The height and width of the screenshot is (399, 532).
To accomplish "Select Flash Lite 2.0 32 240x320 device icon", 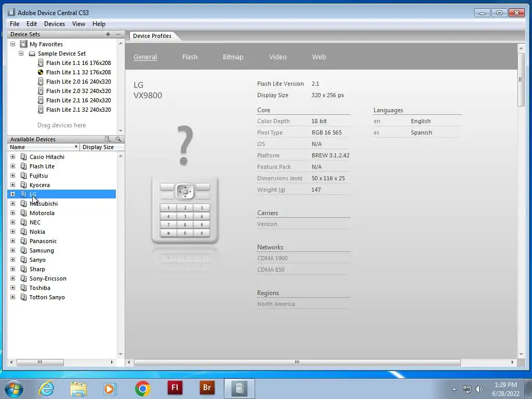I will [41, 91].
